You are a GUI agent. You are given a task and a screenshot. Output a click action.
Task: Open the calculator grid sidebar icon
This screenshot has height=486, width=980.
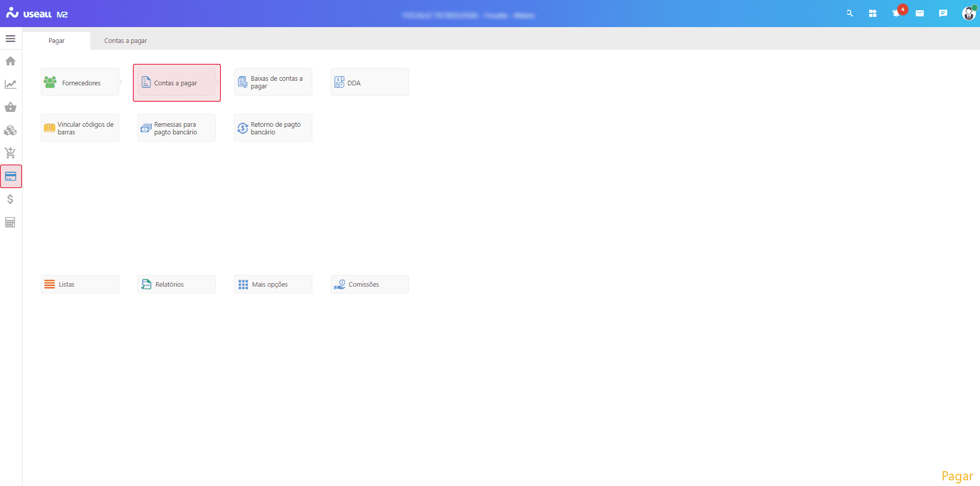pyautogui.click(x=10, y=222)
